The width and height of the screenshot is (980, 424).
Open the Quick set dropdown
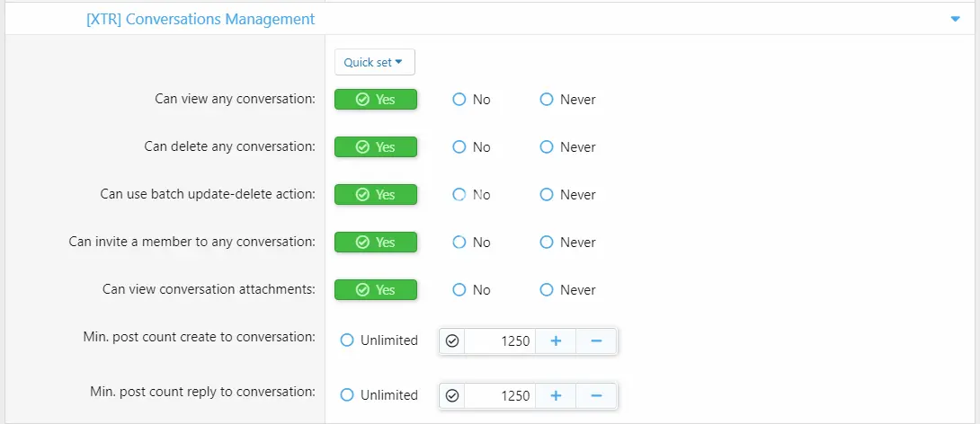pos(374,62)
